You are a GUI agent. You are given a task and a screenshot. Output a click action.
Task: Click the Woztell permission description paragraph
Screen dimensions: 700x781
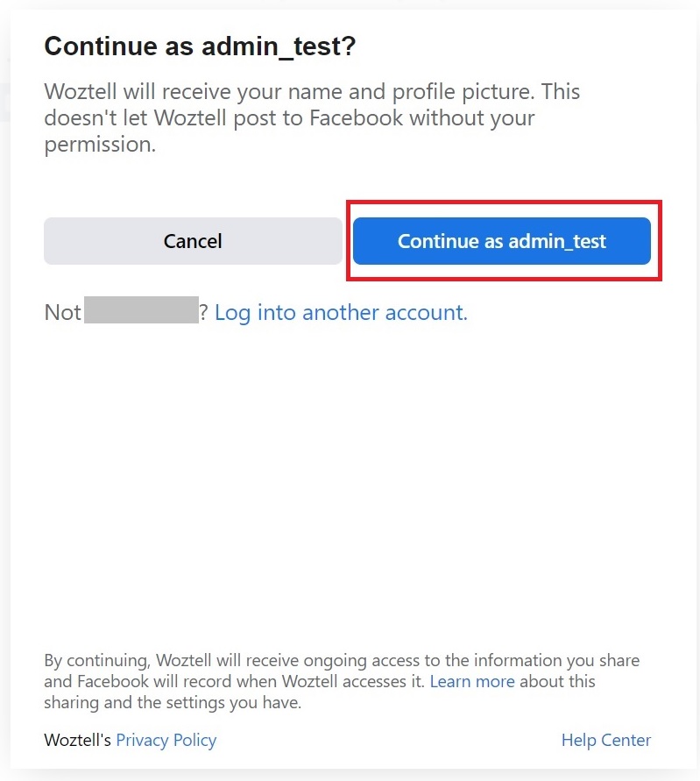[312, 117]
